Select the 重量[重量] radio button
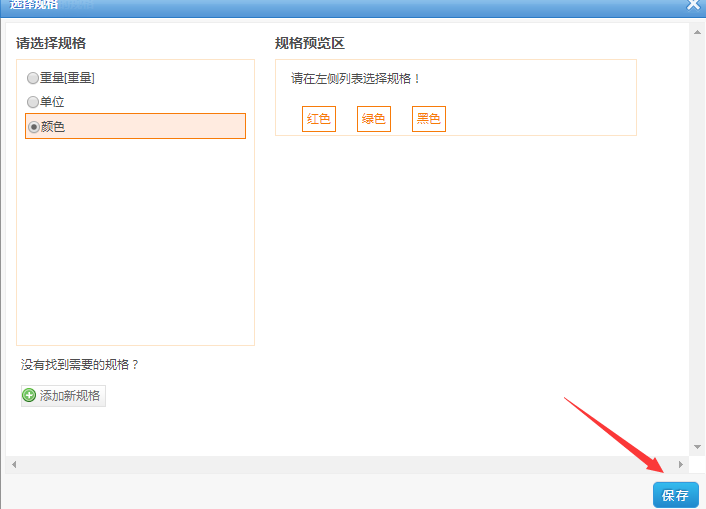 point(33,78)
